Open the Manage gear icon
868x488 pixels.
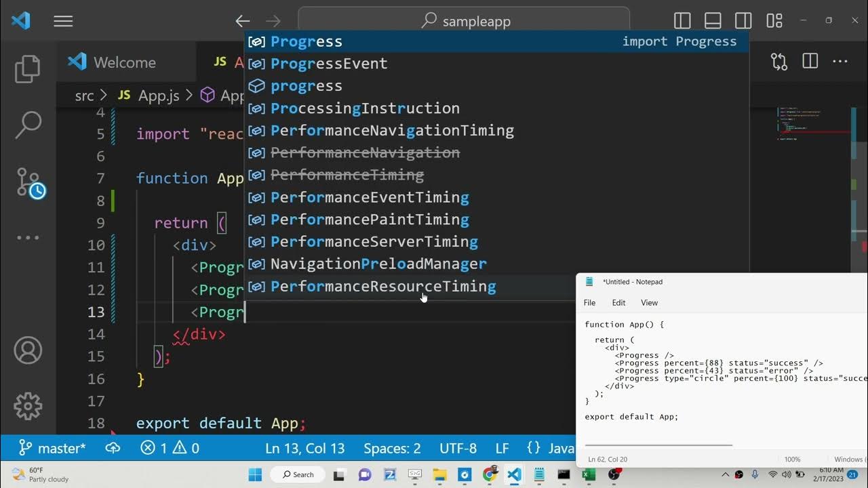28,406
